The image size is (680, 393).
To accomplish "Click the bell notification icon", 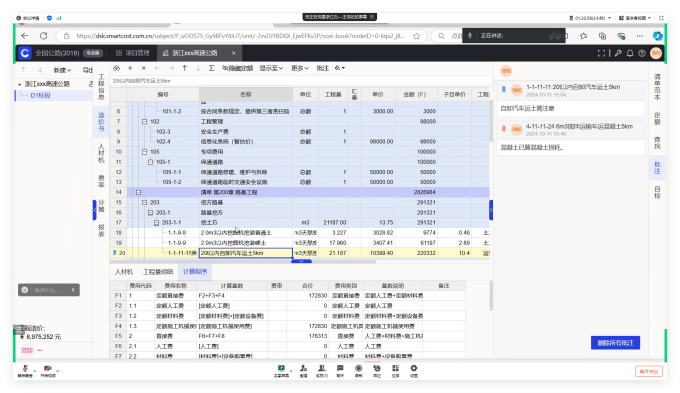I will pyautogui.click(x=630, y=53).
